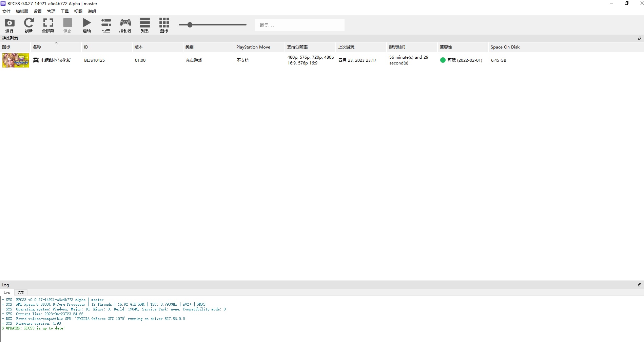Open the 设置 toolbar settings icon
644x342 pixels.
click(x=106, y=23)
